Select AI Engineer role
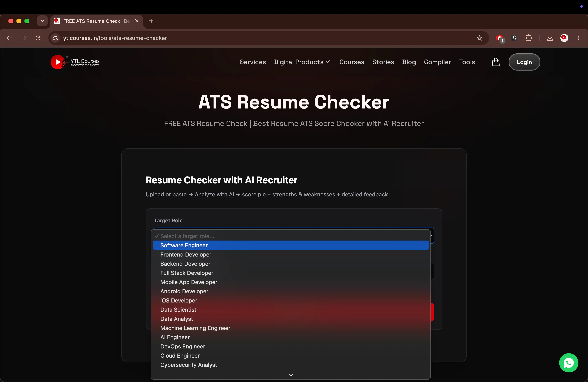Viewport: 588px width, 382px height. pyautogui.click(x=291, y=337)
